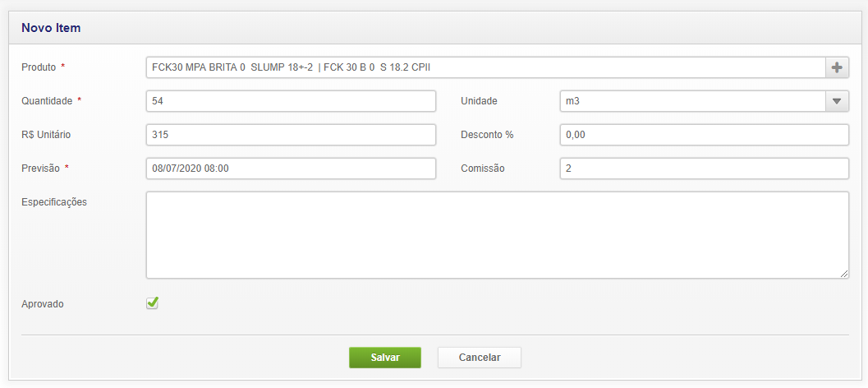The width and height of the screenshot is (868, 388).
Task: Click the Unidade label text
Action: point(480,101)
